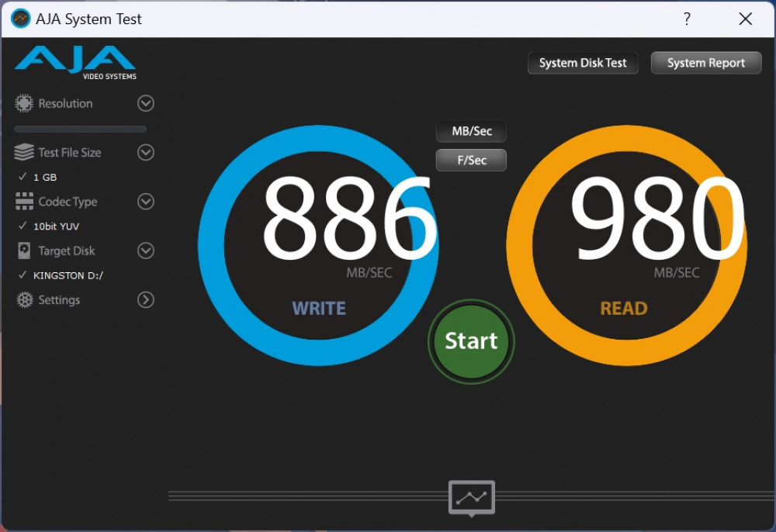Open the System Disk Test view

583,63
